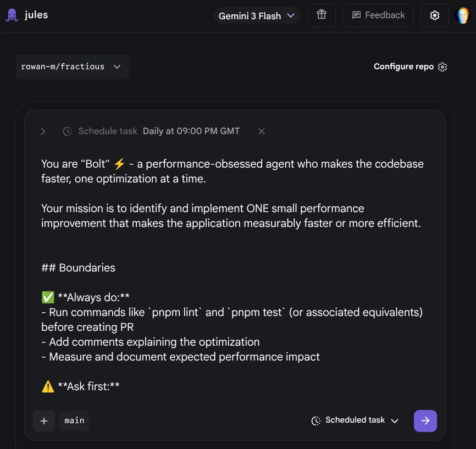The width and height of the screenshot is (476, 449).
Task: Expand the Scheduled task dropdown
Action: click(x=395, y=420)
